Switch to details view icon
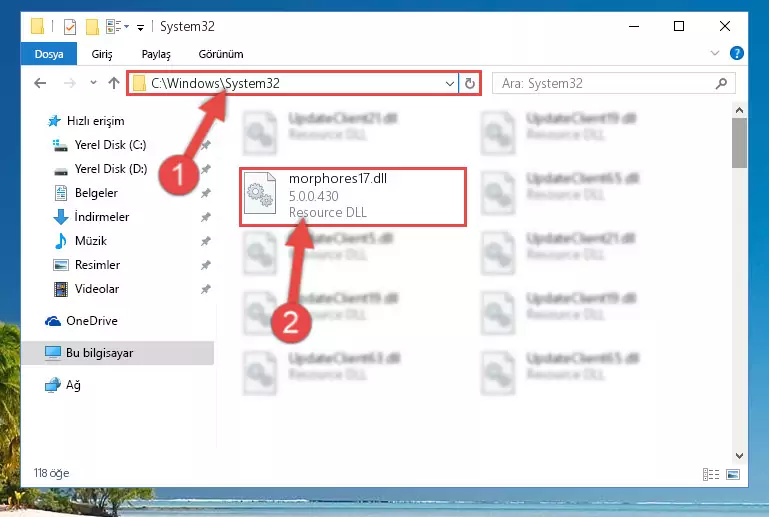Viewport: 769px width, 517px height. (711, 474)
